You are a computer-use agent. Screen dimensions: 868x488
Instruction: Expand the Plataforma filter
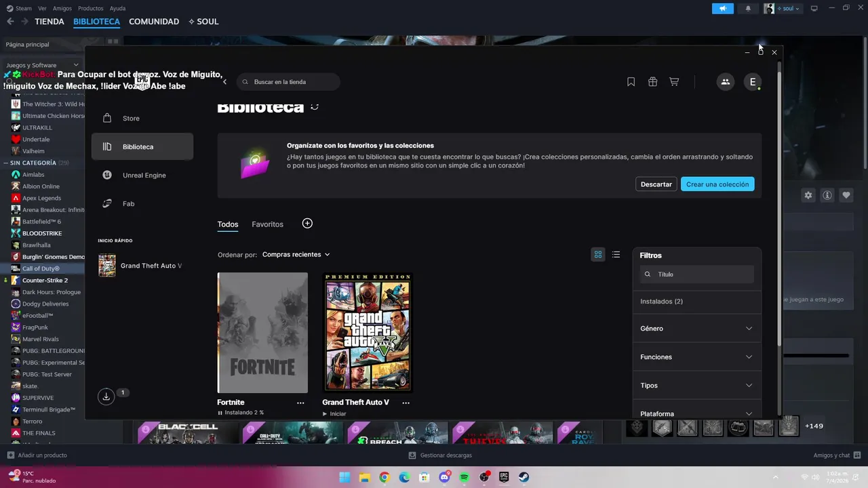click(696, 412)
